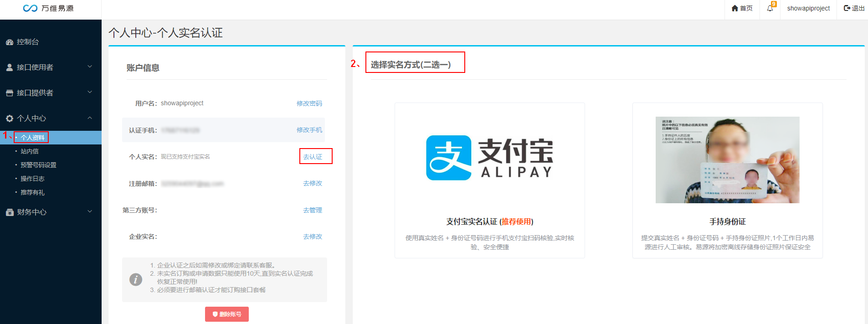Click the red 删除账号 button
Screen dimensions: 868x324
point(227,314)
